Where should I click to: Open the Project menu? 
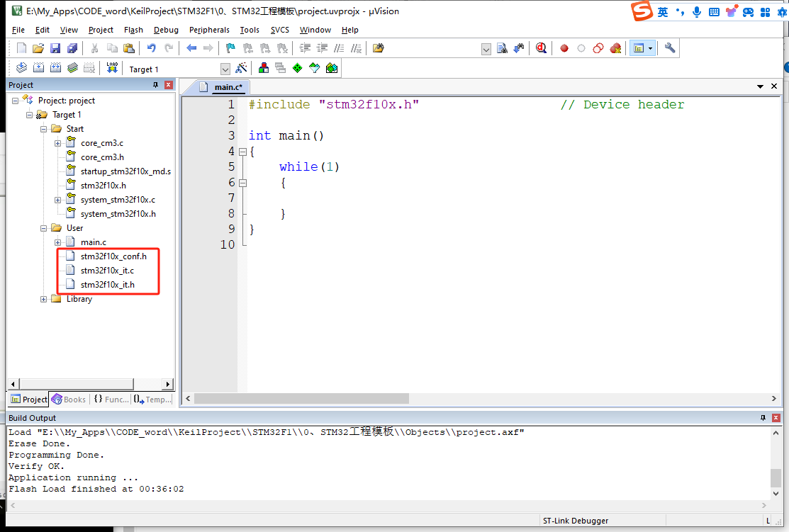click(101, 30)
